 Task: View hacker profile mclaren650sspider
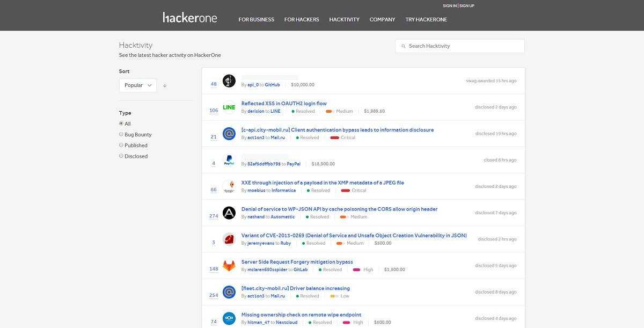267,269
